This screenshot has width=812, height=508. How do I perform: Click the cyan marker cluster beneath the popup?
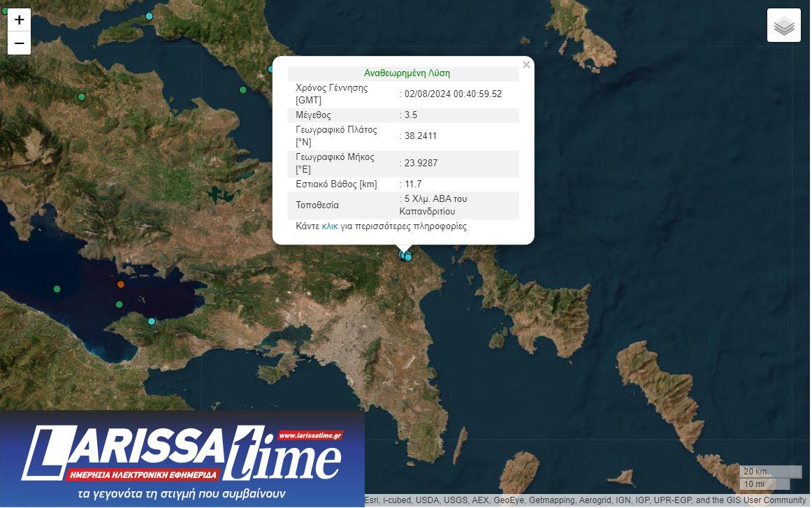click(x=405, y=256)
